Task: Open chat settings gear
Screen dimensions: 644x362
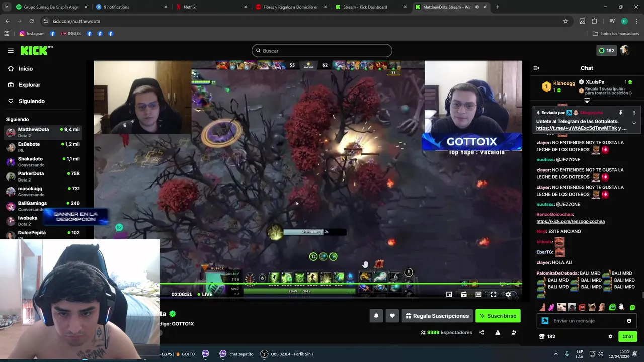Action: pyautogui.click(x=610, y=336)
